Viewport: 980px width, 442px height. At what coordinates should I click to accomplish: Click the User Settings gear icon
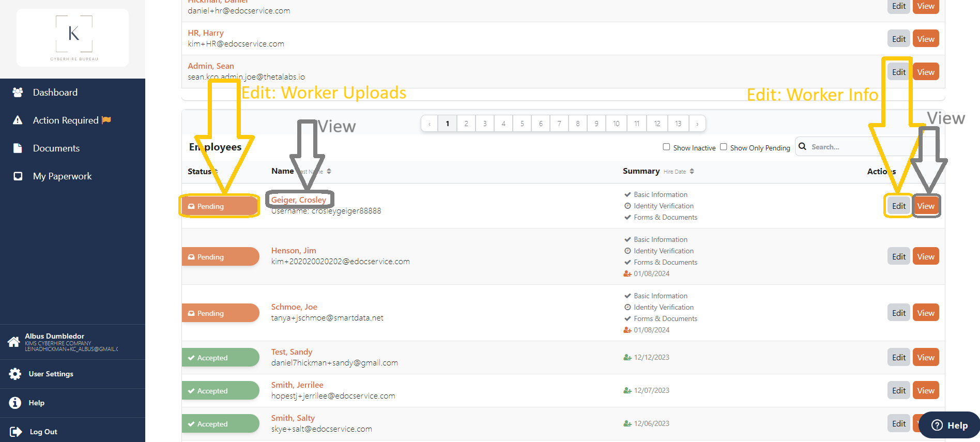tap(15, 374)
